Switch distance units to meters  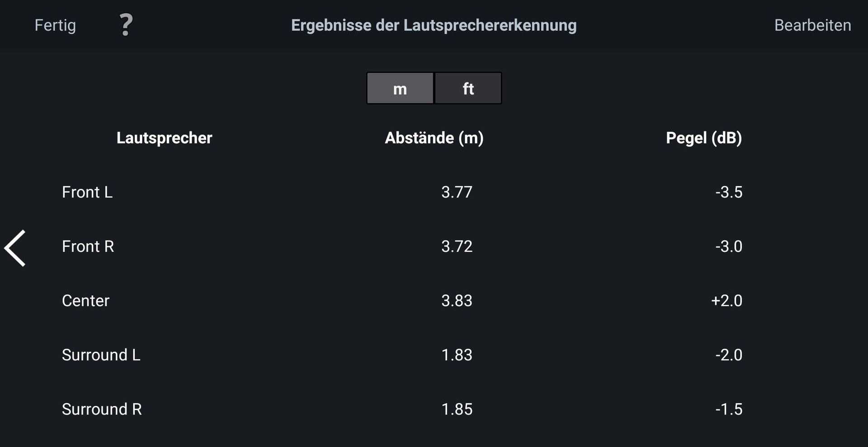[400, 89]
